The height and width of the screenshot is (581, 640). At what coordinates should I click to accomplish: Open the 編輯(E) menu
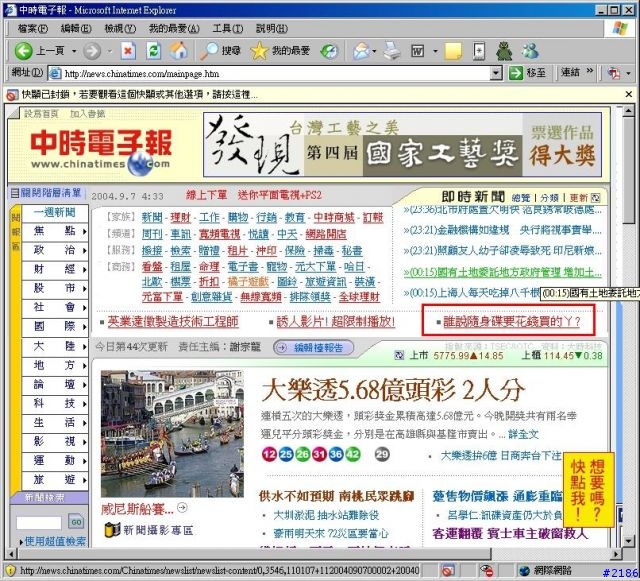point(76,29)
